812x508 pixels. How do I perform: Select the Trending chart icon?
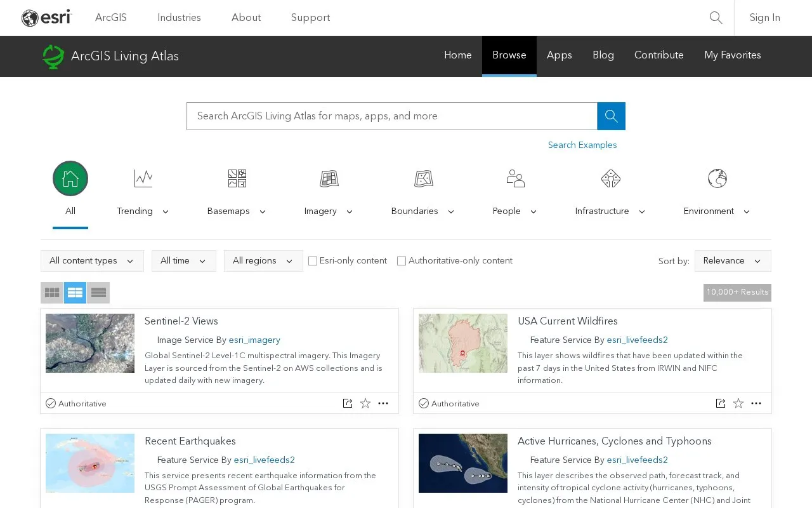143,178
